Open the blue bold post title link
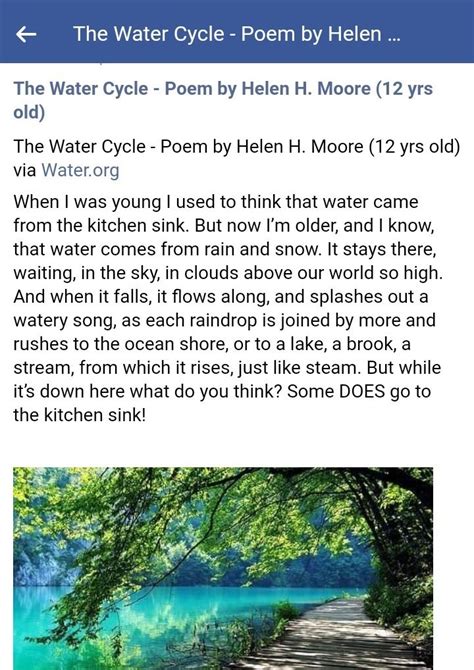 coord(223,100)
